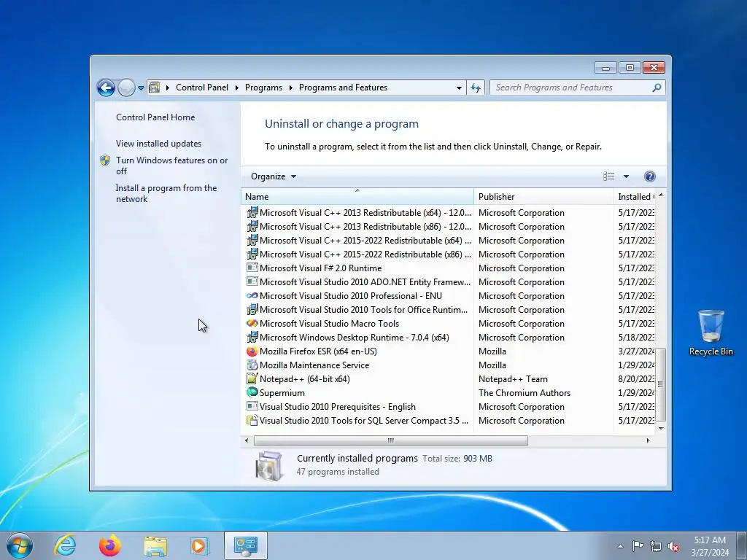Open the Windows Start menu orb
The image size is (747, 560).
(20, 545)
